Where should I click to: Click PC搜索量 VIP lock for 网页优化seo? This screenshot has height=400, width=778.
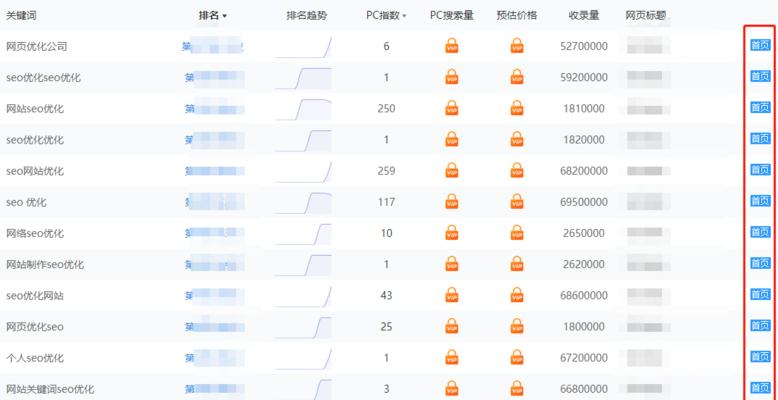tap(452, 327)
